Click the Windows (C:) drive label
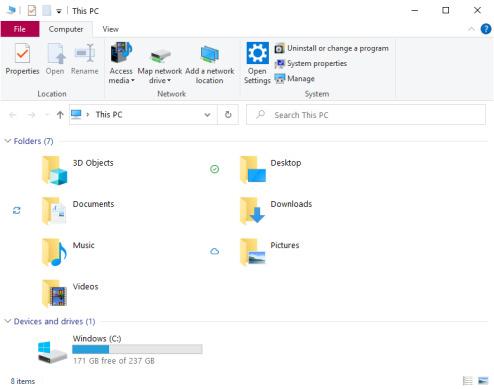This screenshot has width=494, height=389. (97, 339)
